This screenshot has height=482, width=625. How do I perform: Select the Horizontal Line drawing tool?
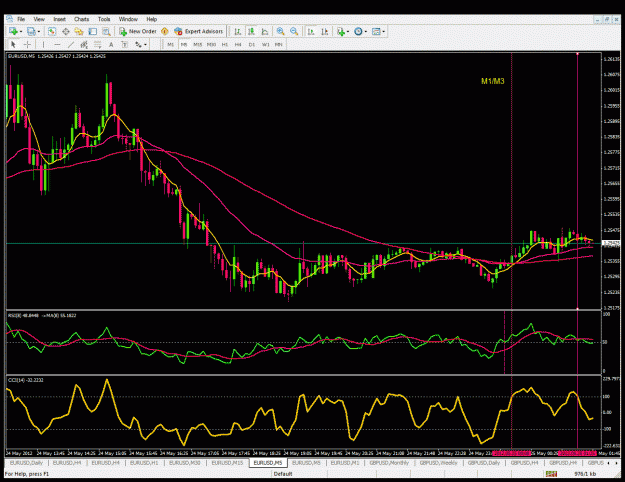pyautogui.click(x=57, y=45)
